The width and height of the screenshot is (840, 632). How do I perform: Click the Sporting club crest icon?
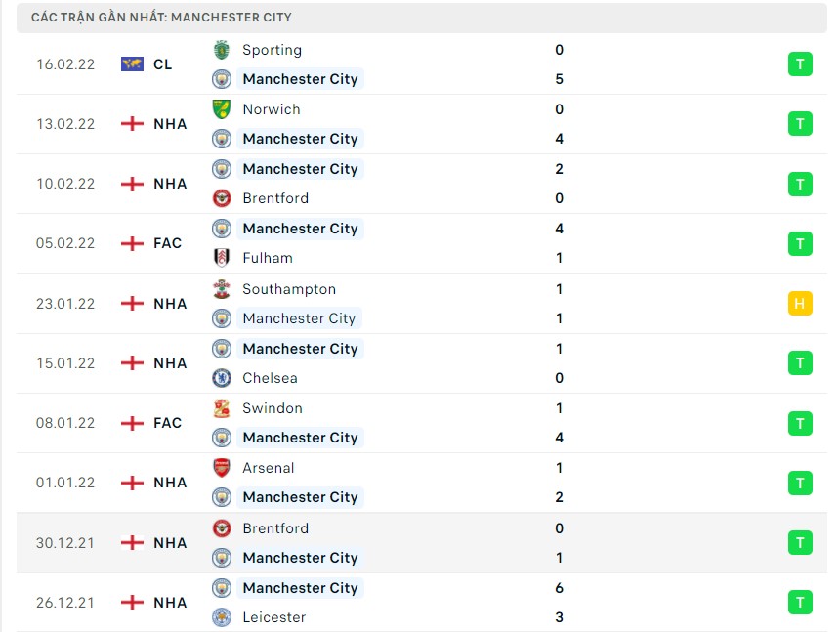pos(222,50)
